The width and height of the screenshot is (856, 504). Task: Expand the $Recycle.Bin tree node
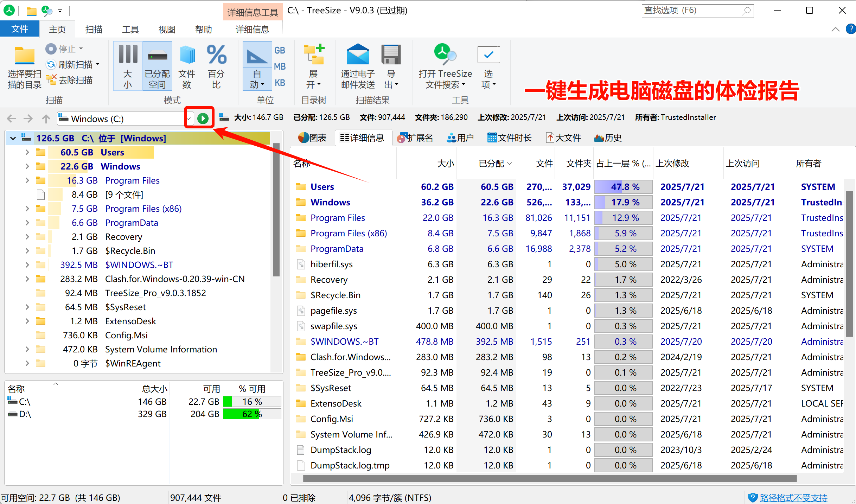[x=27, y=251]
